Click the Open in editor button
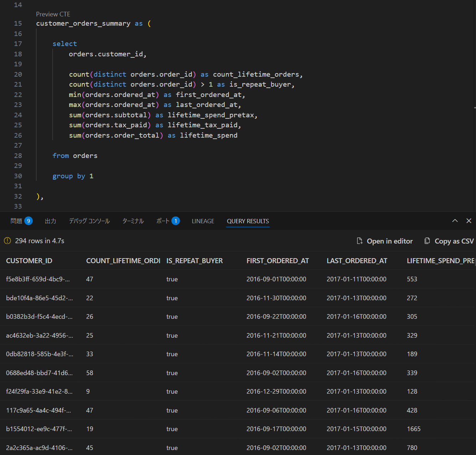This screenshot has height=455, width=476. [x=385, y=241]
